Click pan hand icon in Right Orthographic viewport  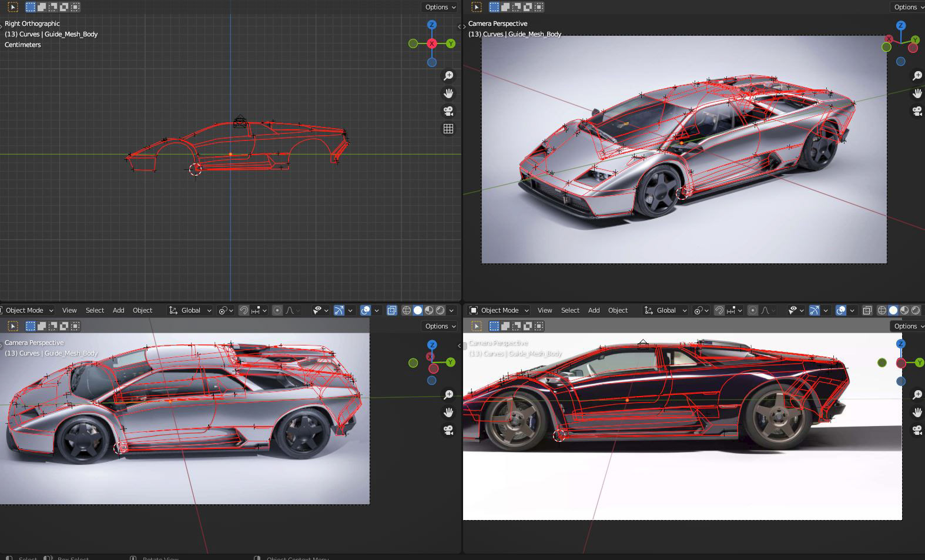point(448,93)
